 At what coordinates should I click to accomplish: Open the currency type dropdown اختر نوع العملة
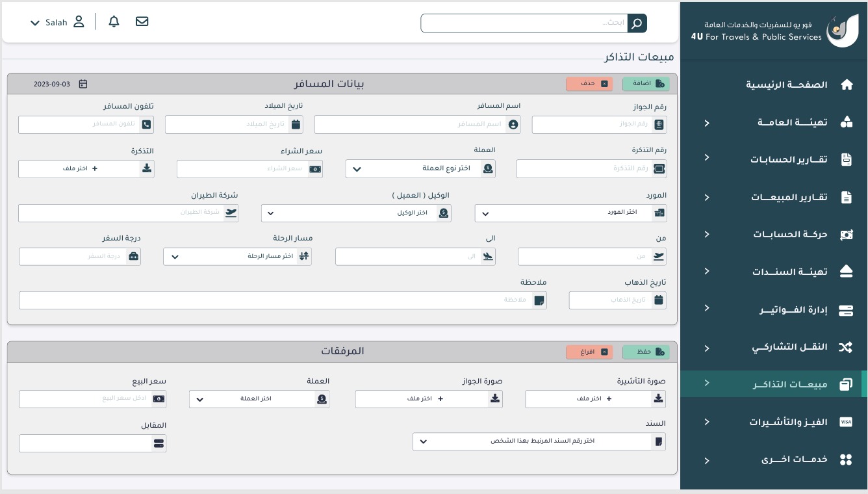click(420, 169)
